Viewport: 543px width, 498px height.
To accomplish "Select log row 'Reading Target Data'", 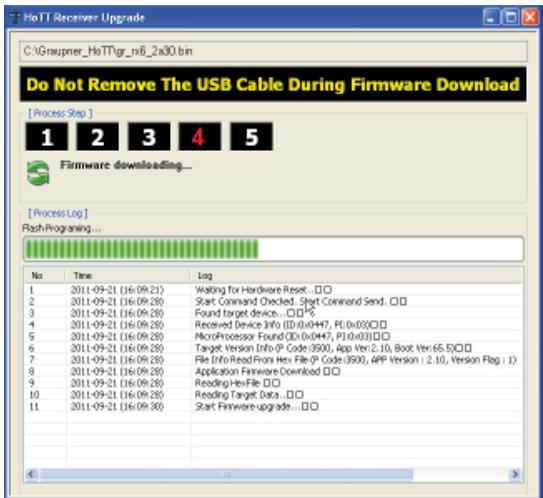I will pyautogui.click(x=274, y=395).
